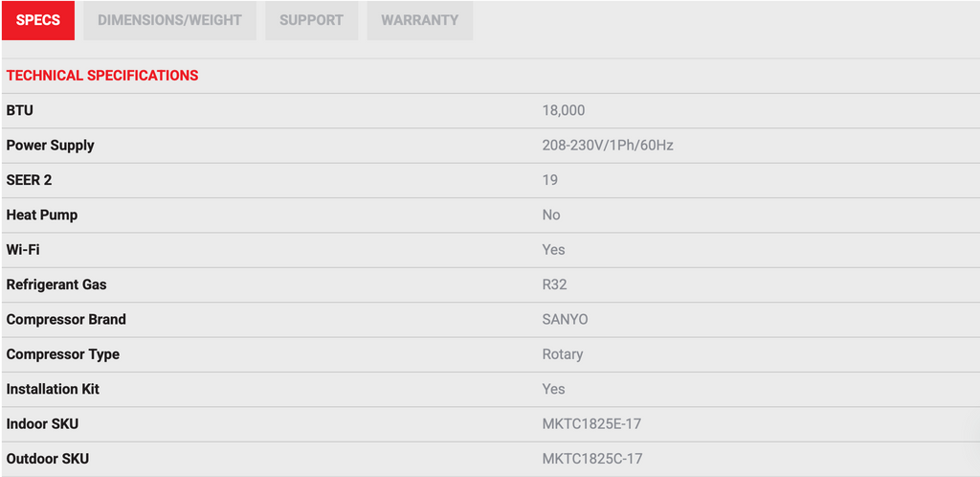Click the TECHNICAL SPECIFICATIONS heading
This screenshot has width=980, height=477.
[102, 76]
